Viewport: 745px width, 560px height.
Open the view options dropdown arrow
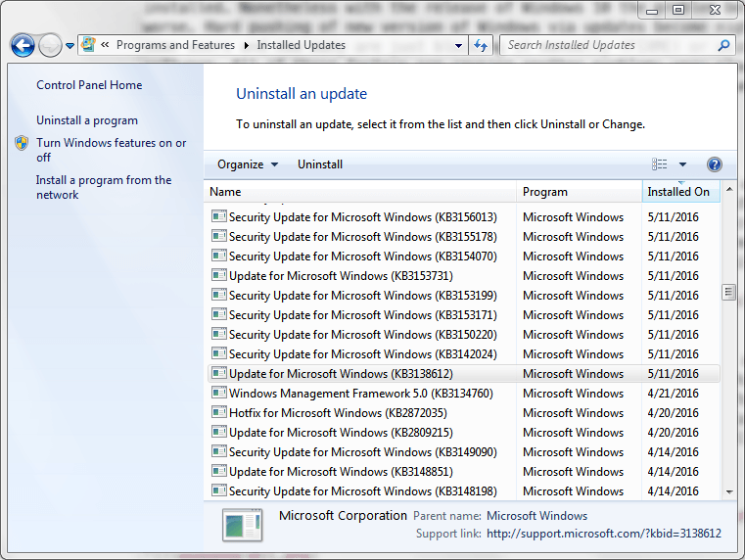coord(682,164)
